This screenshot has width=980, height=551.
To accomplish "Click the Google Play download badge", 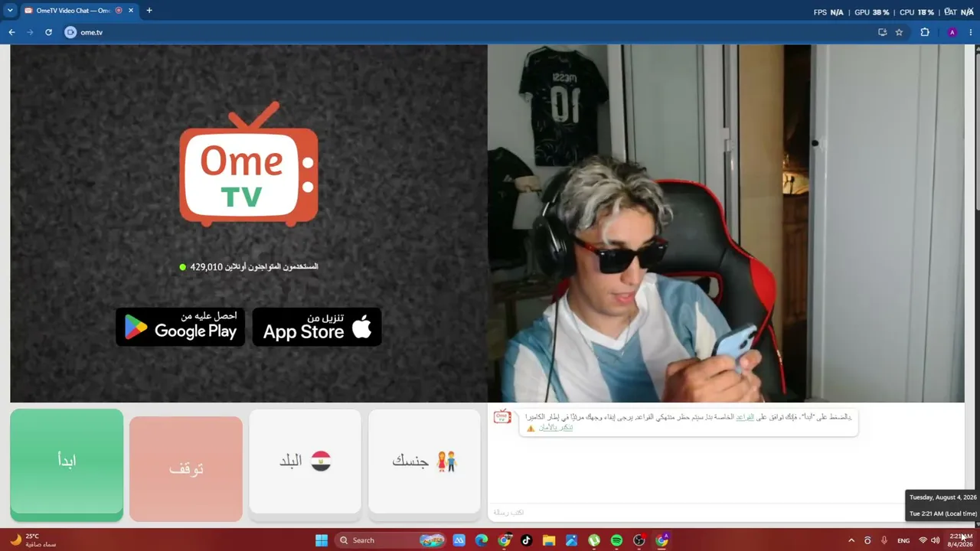I will (x=181, y=327).
